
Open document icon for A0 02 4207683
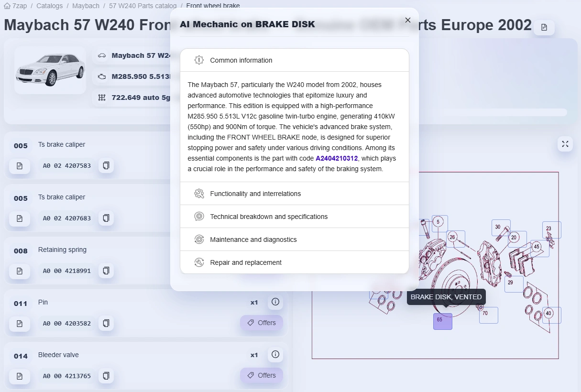[x=20, y=218]
